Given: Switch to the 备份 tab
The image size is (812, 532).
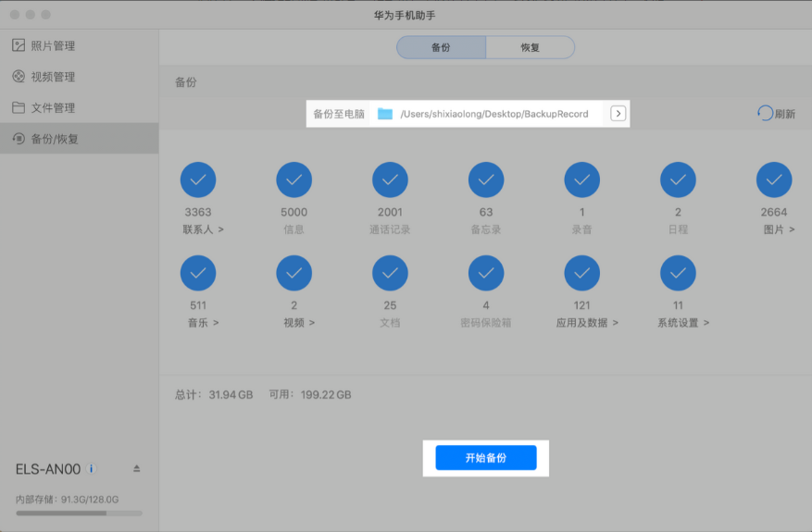Looking at the screenshot, I should point(442,47).
